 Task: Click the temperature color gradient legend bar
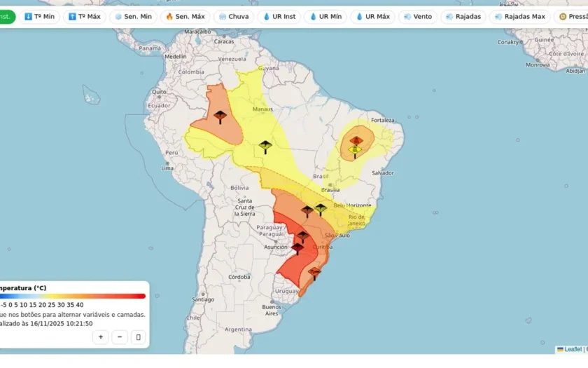pos(73,297)
